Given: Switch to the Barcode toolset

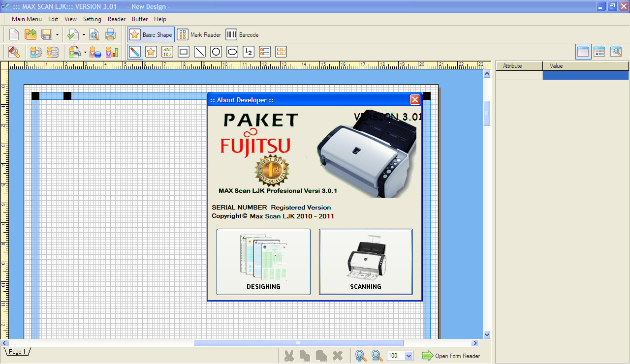Looking at the screenshot, I should 242,34.
